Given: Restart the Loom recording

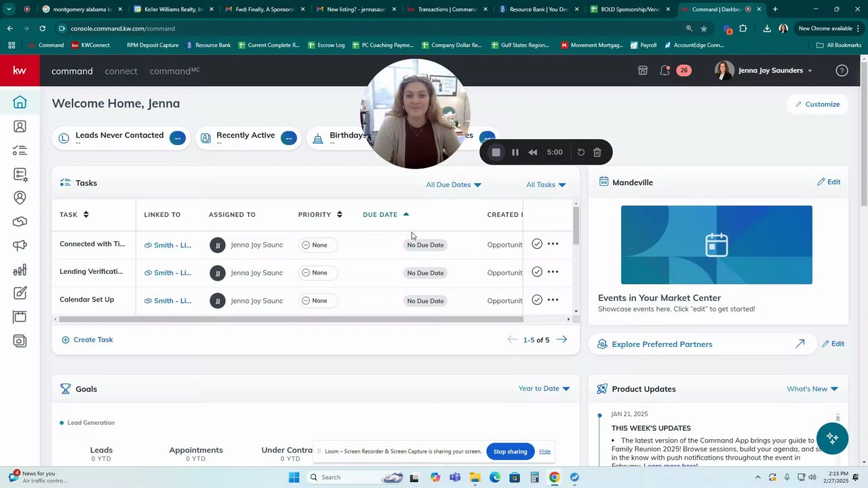Looking at the screenshot, I should [x=581, y=152].
